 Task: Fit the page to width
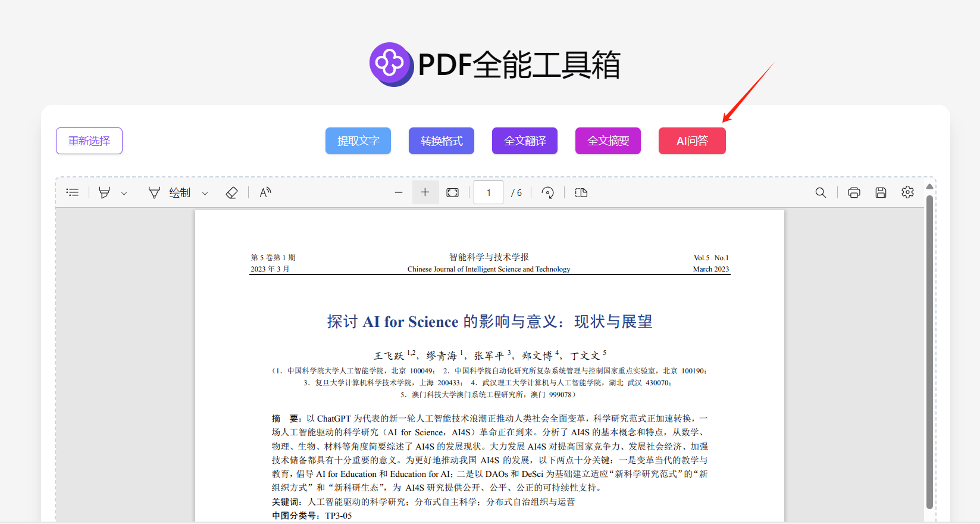coord(453,192)
